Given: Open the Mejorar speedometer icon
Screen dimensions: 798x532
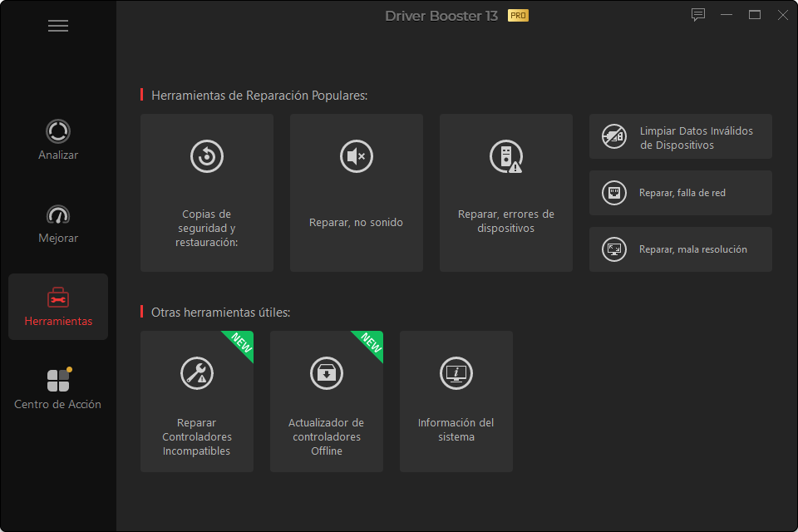Looking at the screenshot, I should pyautogui.click(x=58, y=214).
